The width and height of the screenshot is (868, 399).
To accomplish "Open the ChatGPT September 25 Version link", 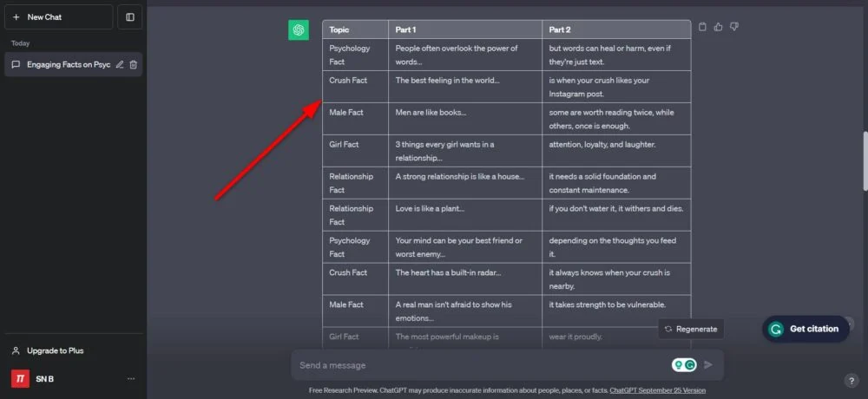I will 657,390.
